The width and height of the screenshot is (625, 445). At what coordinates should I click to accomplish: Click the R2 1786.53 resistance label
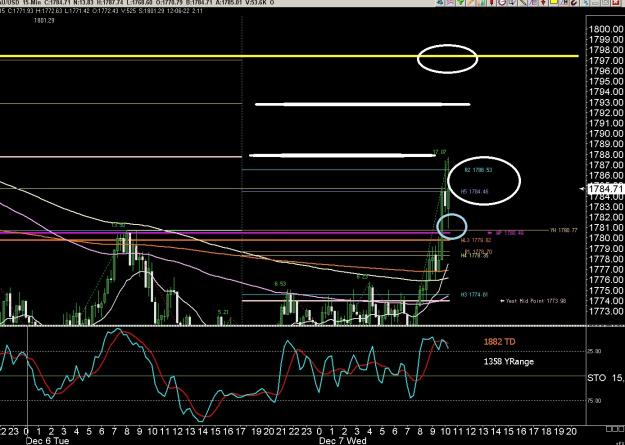(x=478, y=170)
